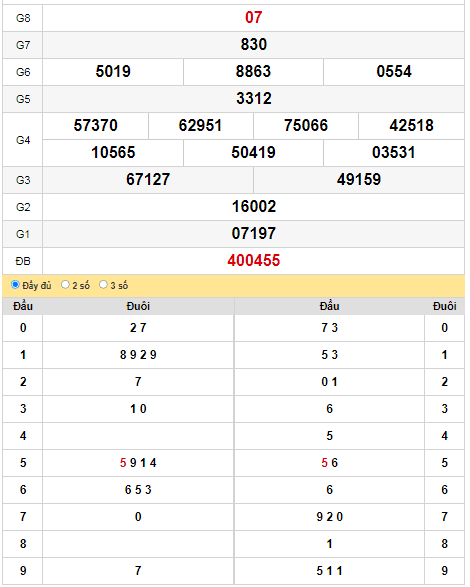Click the G4 number 42518
Viewport: 470px width, 587px height.
[x=411, y=125]
